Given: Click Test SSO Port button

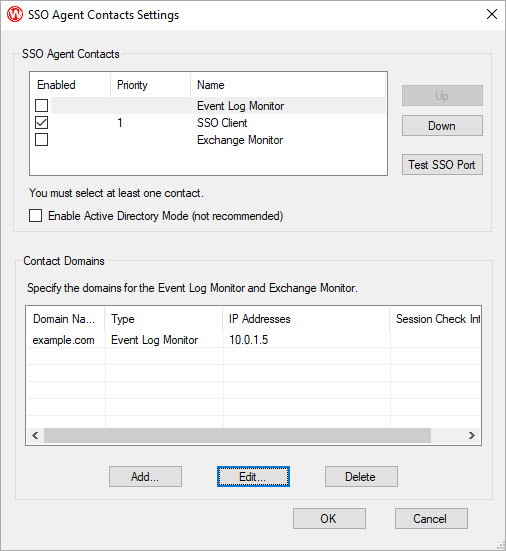Looking at the screenshot, I should click(x=442, y=164).
